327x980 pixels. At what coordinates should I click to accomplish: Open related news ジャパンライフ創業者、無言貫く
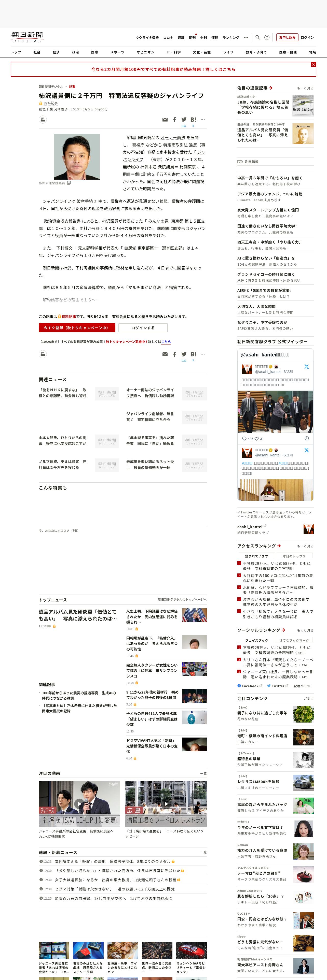[x=150, y=416]
